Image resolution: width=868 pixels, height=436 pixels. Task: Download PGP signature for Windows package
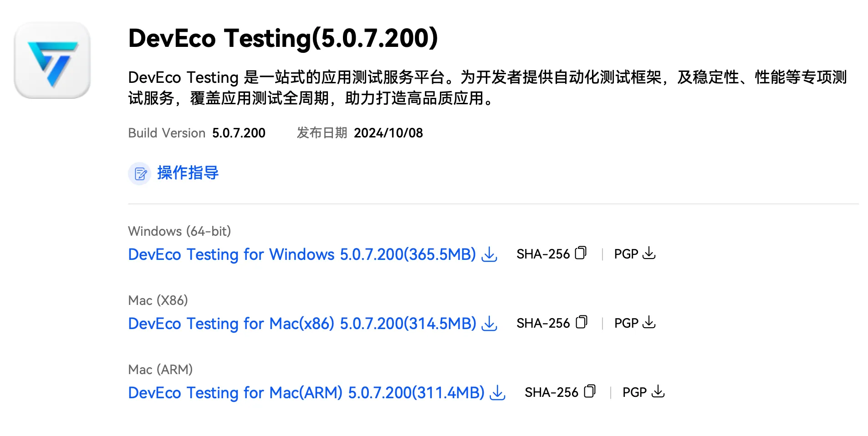[x=649, y=253]
